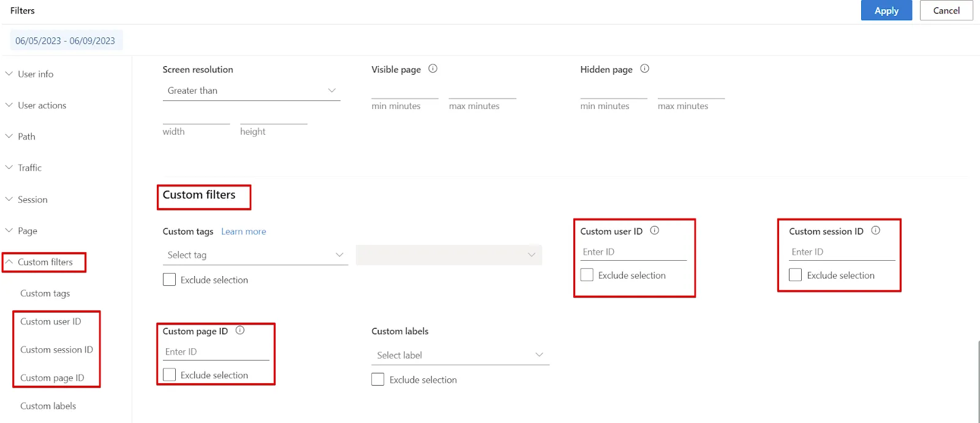Tick Exclude selection under Custom page ID
The width and height of the screenshot is (980, 423).
169,375
